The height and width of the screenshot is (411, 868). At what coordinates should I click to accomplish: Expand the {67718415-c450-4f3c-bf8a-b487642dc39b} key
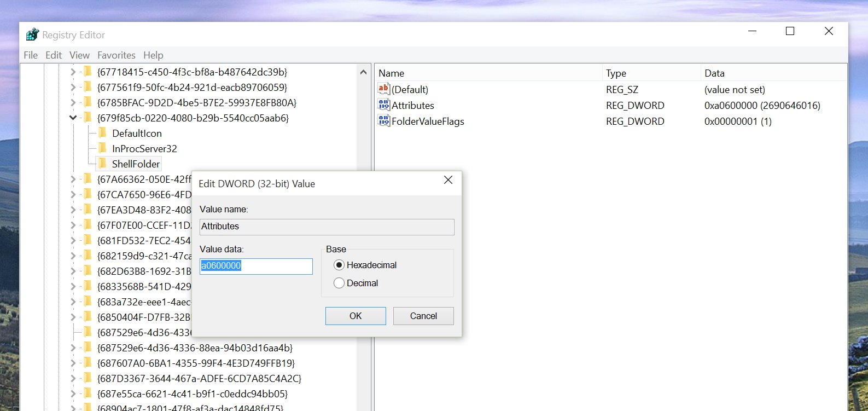(x=73, y=72)
